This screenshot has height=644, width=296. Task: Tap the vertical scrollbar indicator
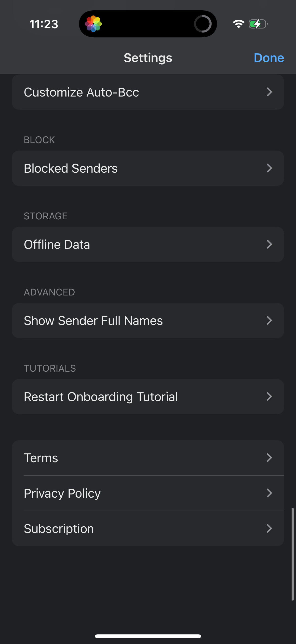[293, 554]
